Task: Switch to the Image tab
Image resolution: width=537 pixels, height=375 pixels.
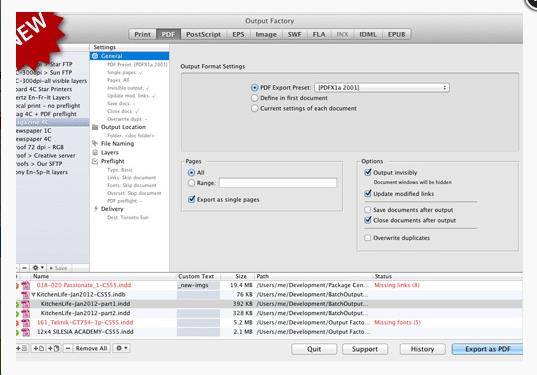Action: [266, 34]
